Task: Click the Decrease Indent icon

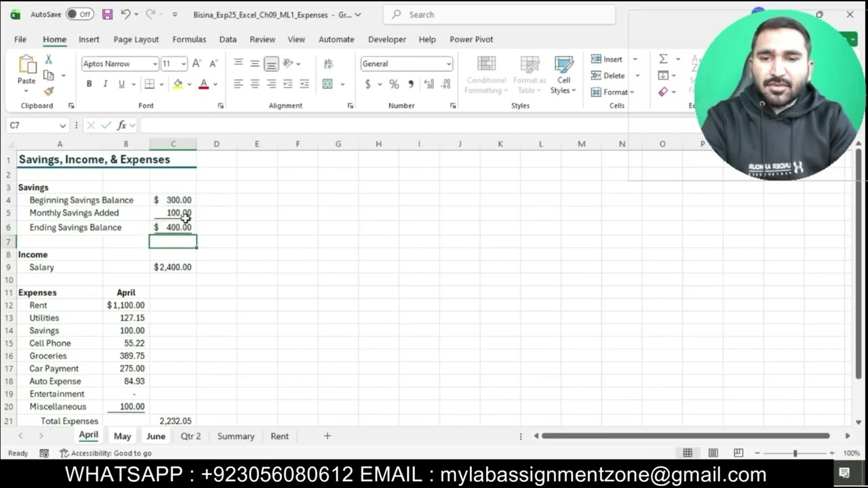Action: tap(288, 84)
